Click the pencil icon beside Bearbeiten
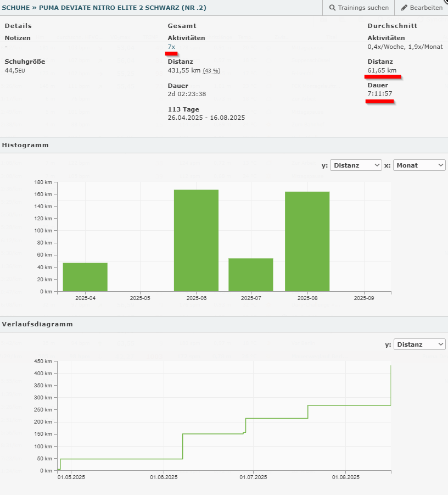Screen dimensions: 448x495 405,8
